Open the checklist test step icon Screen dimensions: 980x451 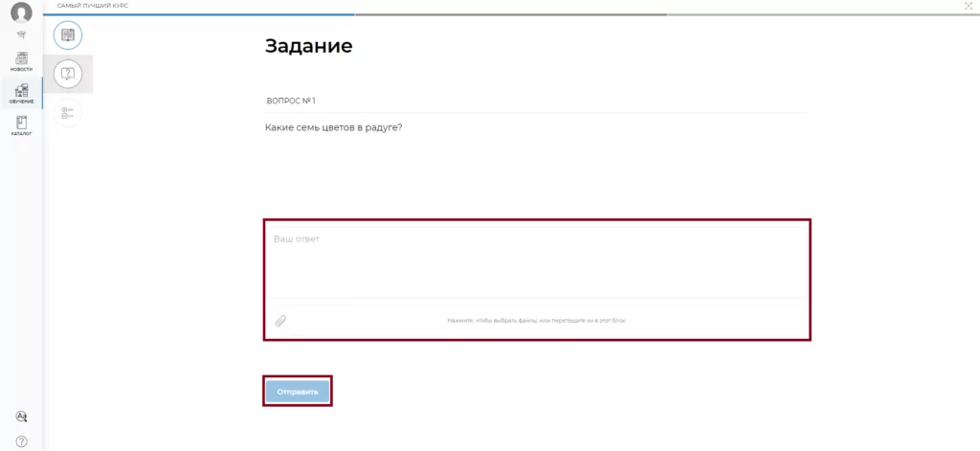coord(68,113)
